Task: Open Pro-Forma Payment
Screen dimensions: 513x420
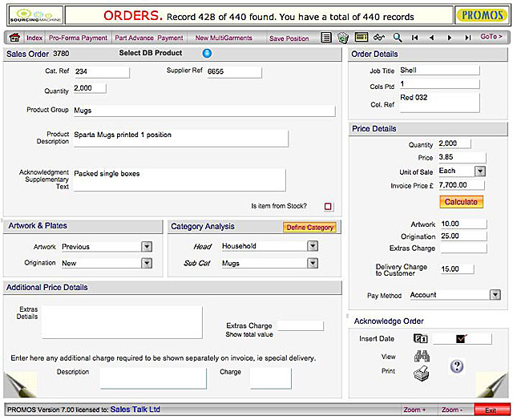Action: pyautogui.click(x=78, y=38)
